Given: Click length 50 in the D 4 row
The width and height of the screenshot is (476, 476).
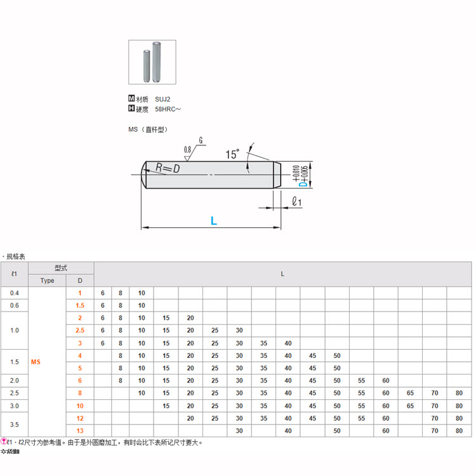Looking at the screenshot, I should pyautogui.click(x=337, y=355).
